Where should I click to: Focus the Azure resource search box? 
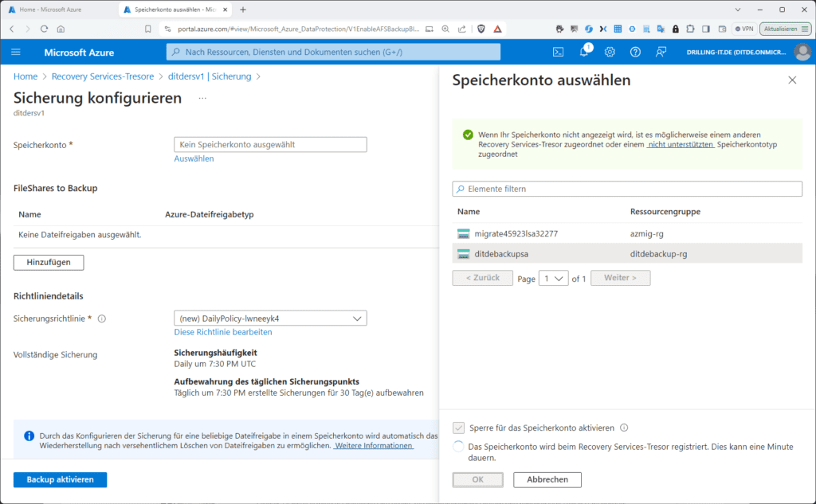tap(333, 52)
